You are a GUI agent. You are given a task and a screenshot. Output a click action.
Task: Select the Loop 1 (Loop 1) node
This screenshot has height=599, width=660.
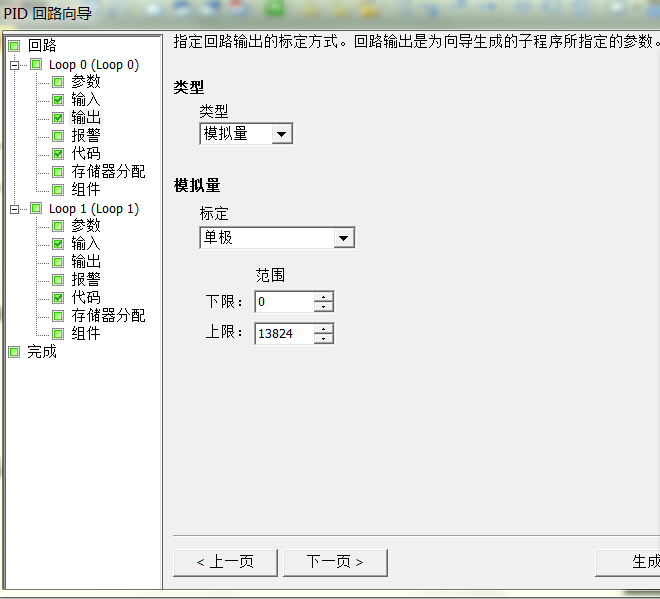(93, 209)
